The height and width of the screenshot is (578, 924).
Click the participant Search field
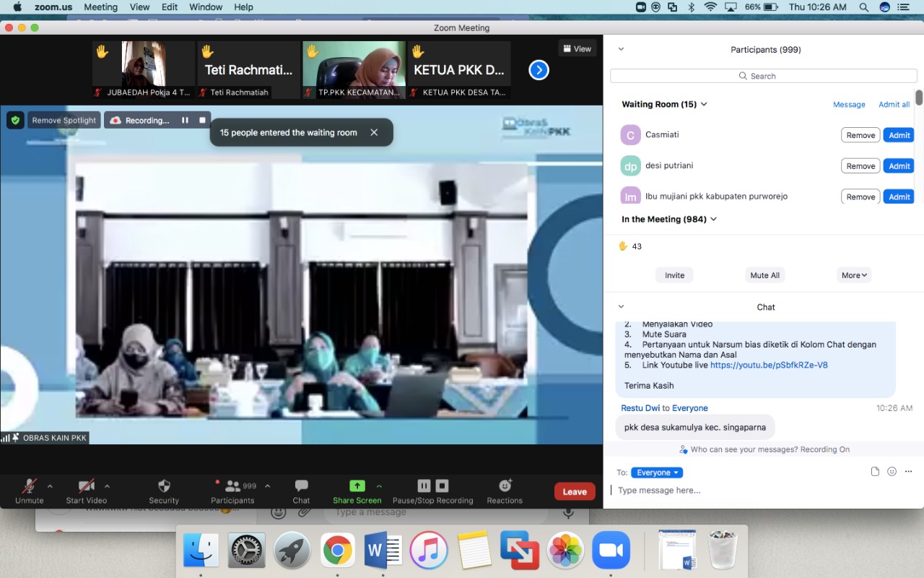(763, 76)
